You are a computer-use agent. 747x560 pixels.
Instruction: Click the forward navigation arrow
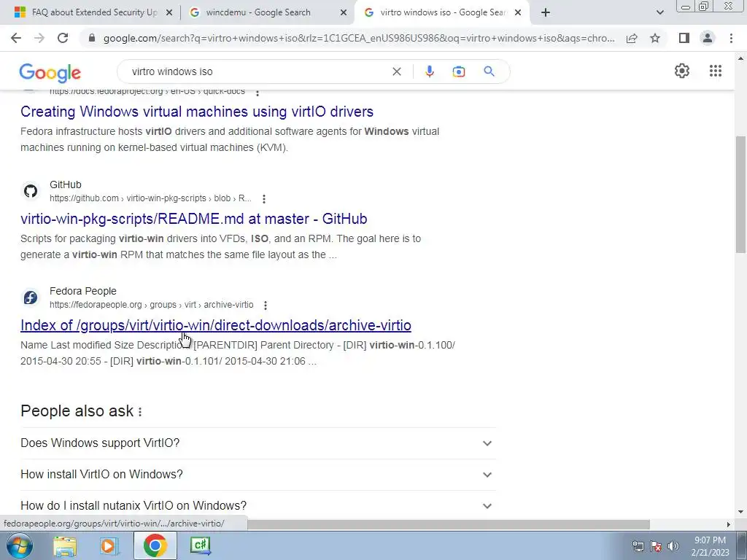point(39,38)
